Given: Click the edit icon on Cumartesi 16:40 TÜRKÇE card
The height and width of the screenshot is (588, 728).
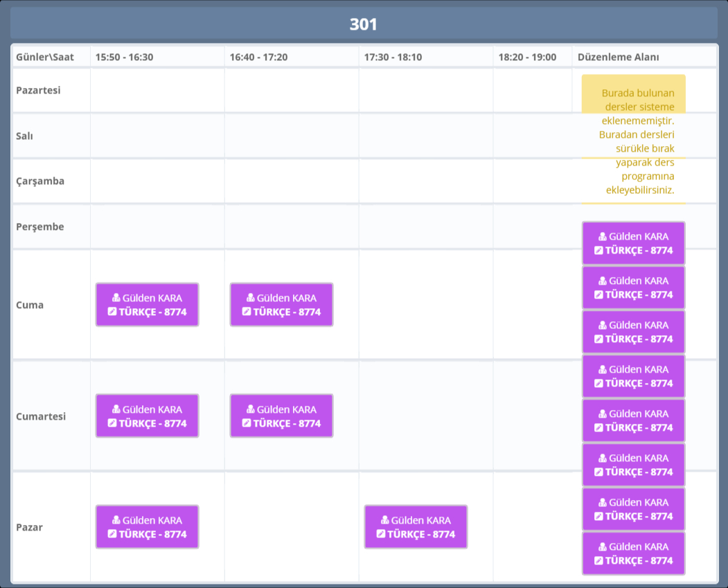Looking at the screenshot, I should point(247,423).
